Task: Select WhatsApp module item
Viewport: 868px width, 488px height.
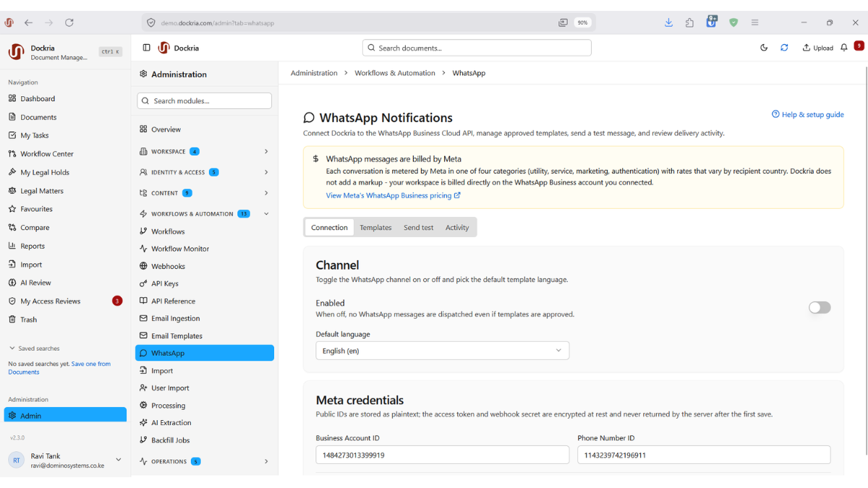Action: tap(205, 353)
